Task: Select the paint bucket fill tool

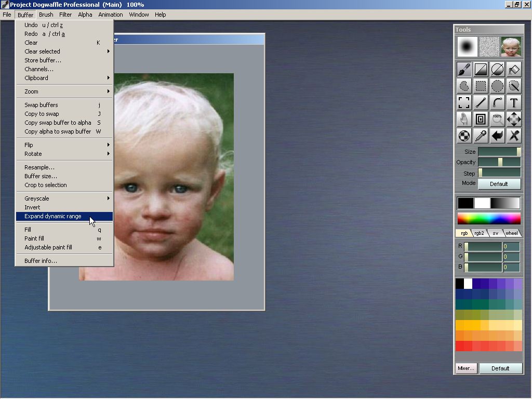Action: (x=514, y=69)
